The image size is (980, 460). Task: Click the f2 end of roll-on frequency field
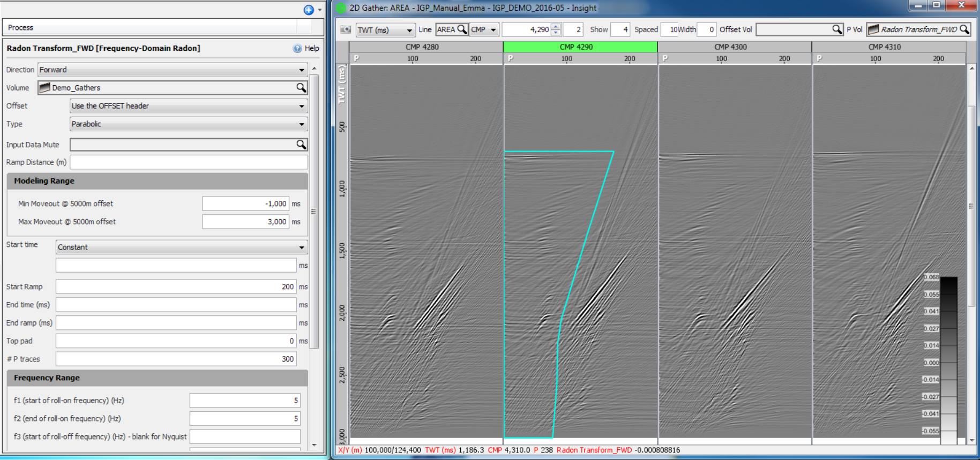click(x=245, y=418)
